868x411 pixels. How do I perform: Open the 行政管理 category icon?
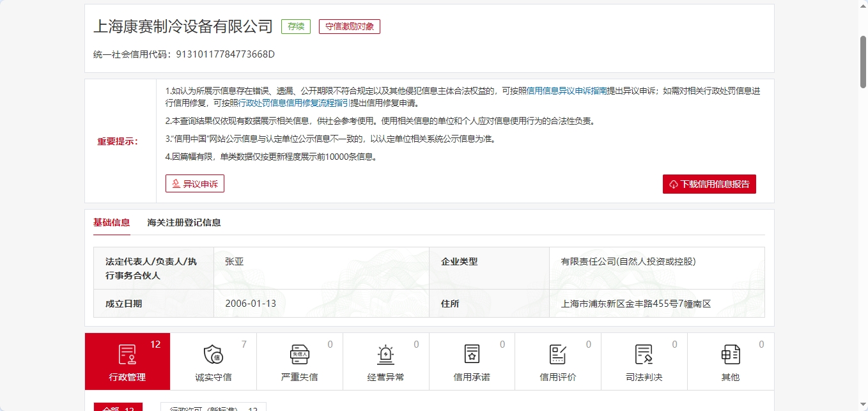pos(127,354)
